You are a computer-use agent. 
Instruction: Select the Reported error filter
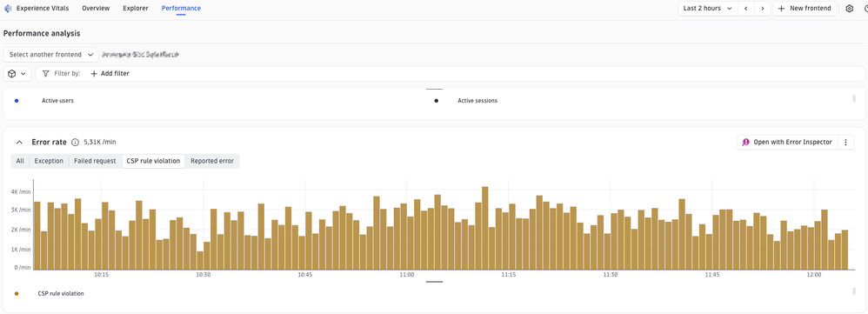click(x=212, y=161)
